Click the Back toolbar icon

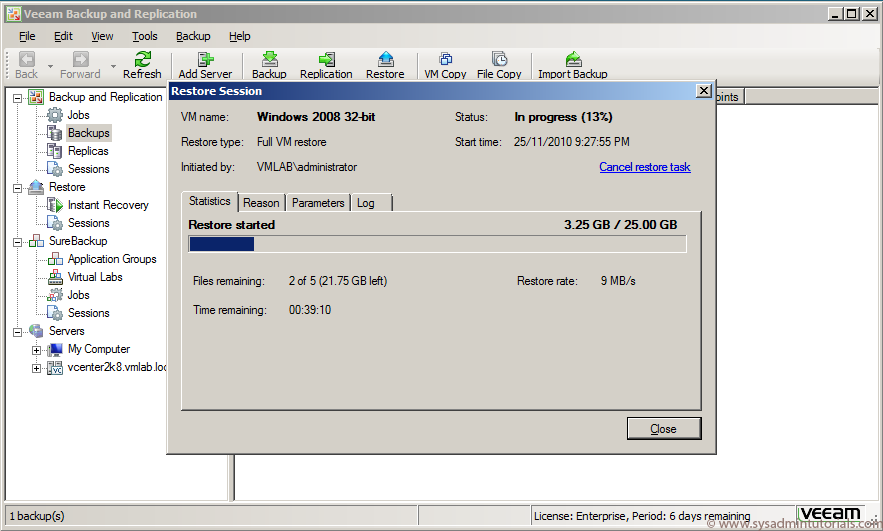tap(26, 59)
